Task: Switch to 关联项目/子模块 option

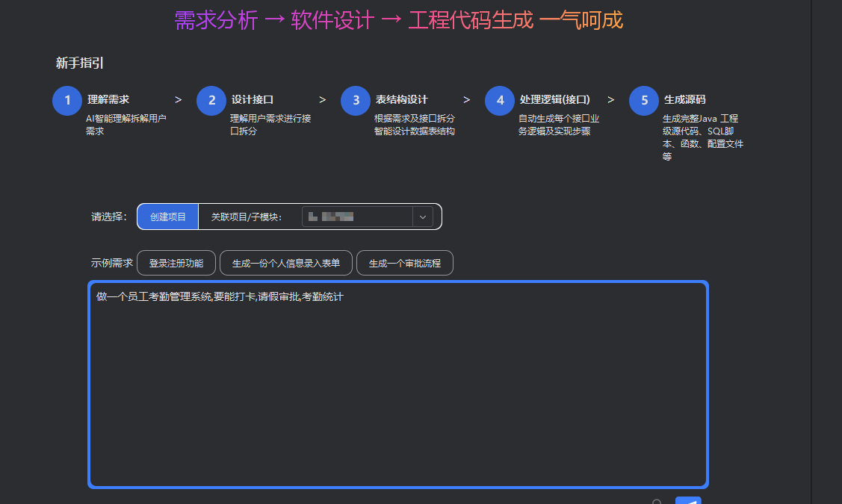Action: pos(246,217)
